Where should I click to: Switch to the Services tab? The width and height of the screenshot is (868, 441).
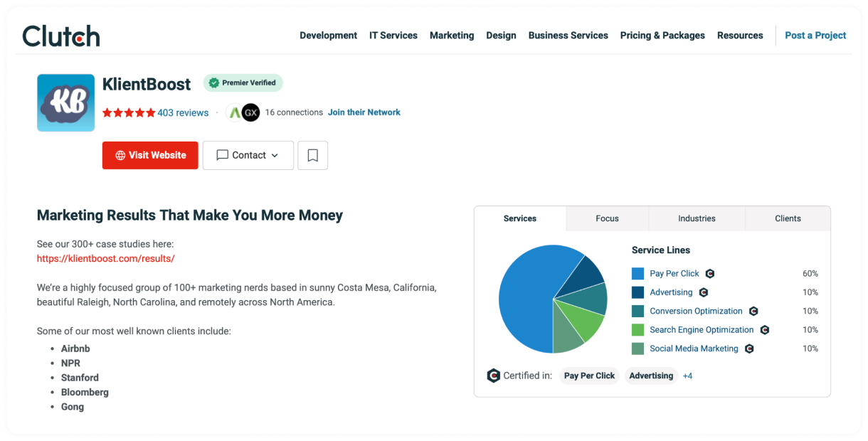point(520,218)
